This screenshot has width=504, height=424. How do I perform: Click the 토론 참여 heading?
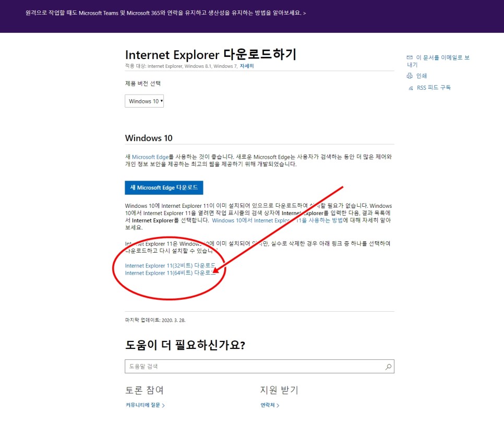(145, 390)
